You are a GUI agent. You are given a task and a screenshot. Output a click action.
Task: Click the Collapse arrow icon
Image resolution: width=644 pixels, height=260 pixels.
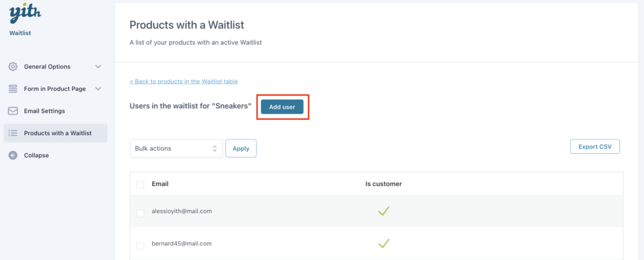coord(13,155)
